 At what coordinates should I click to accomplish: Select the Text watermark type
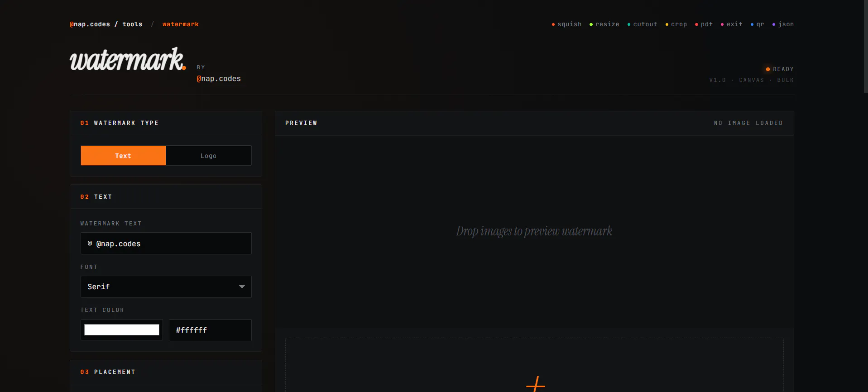click(123, 156)
